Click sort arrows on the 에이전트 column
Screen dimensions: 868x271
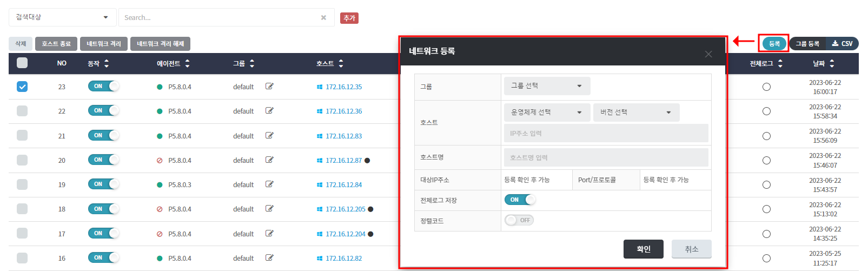coord(187,63)
